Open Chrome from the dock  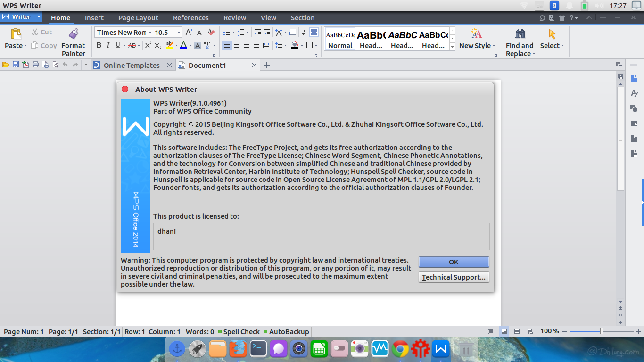[x=400, y=349]
